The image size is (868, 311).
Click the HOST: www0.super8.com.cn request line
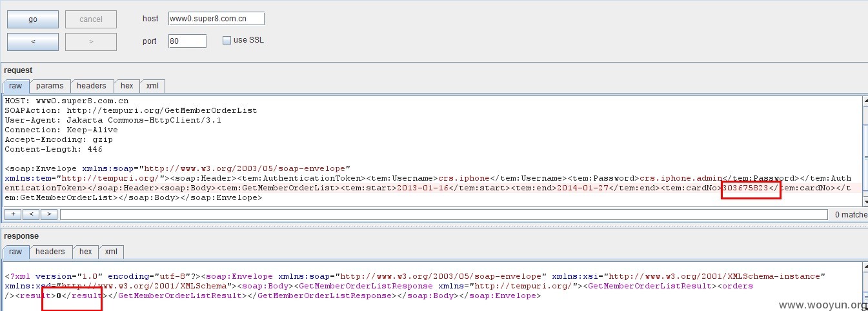[66, 101]
